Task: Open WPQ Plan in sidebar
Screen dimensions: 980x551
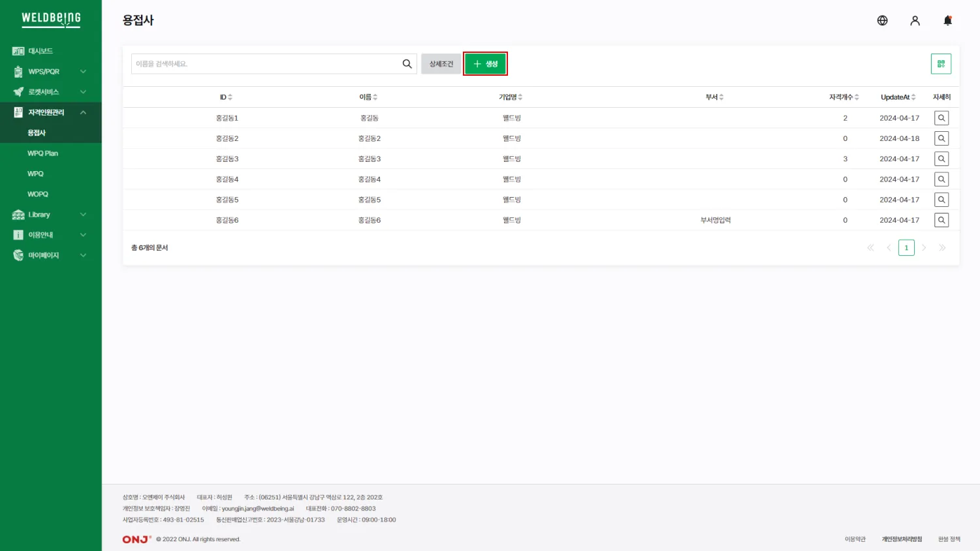Action: click(42, 153)
